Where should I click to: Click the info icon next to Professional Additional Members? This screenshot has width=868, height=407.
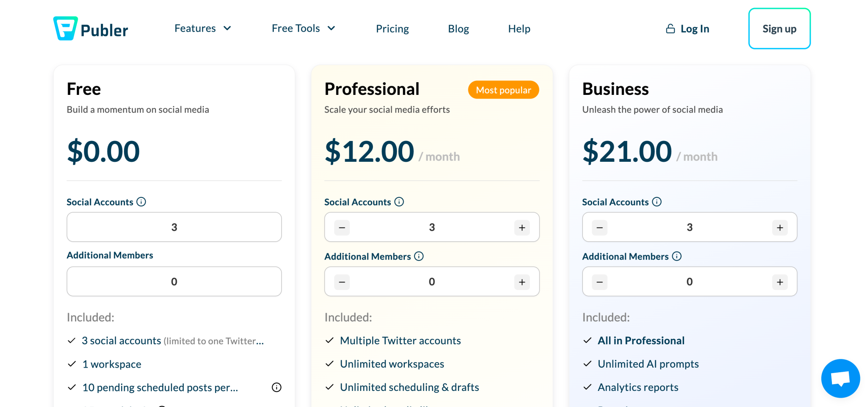click(419, 256)
